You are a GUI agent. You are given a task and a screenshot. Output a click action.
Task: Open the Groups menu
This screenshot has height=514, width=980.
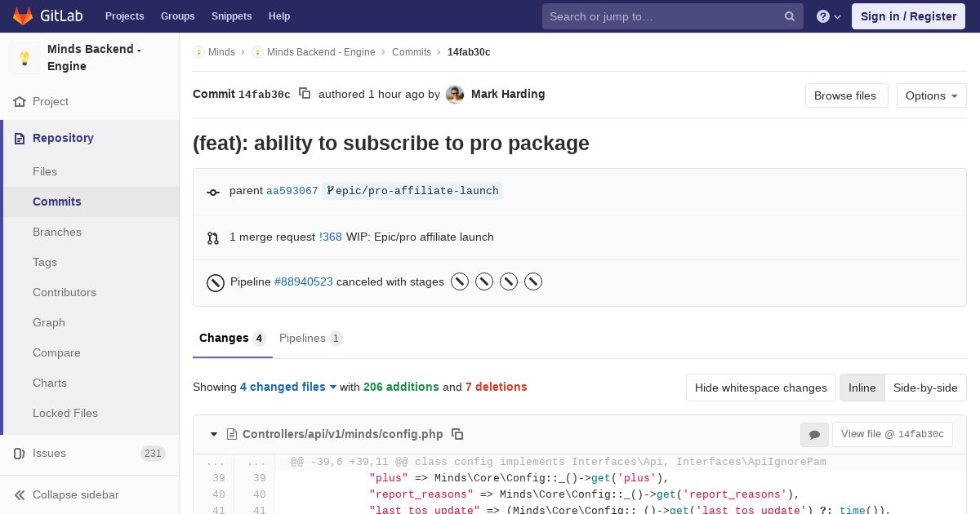177,16
